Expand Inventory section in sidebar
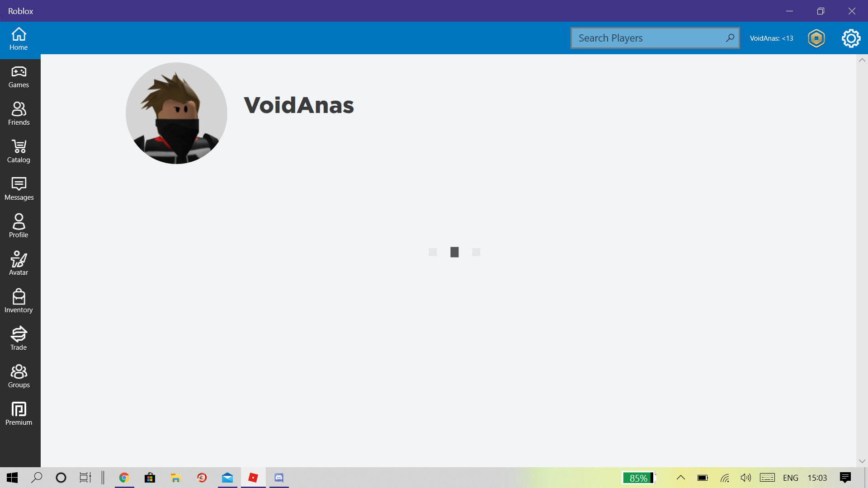Screen dimensions: 868x488 [x=19, y=301]
